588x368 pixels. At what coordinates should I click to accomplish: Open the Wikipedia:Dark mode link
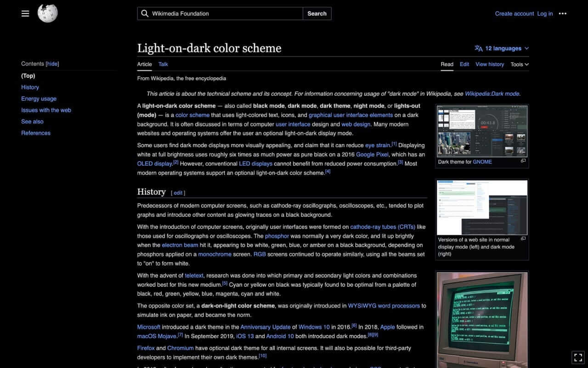click(492, 94)
